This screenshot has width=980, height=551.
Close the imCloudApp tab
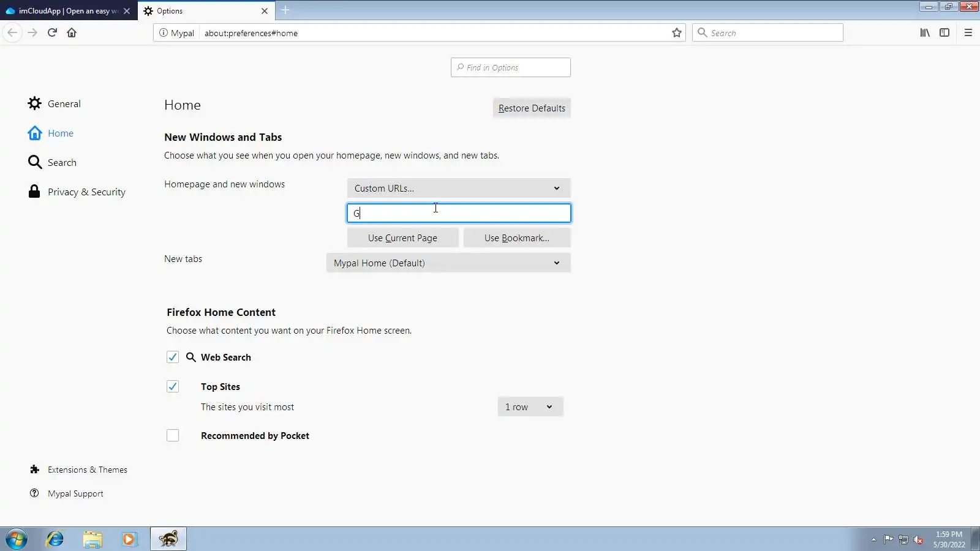(x=127, y=11)
